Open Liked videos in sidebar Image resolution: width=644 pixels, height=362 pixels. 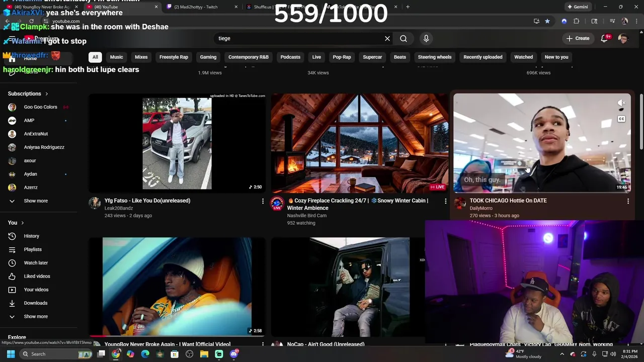37,276
